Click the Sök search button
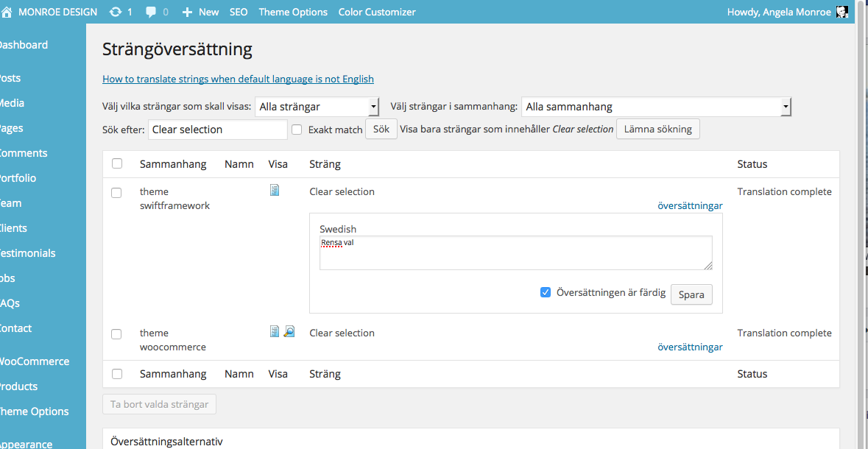The height and width of the screenshot is (449, 868). pyautogui.click(x=381, y=129)
